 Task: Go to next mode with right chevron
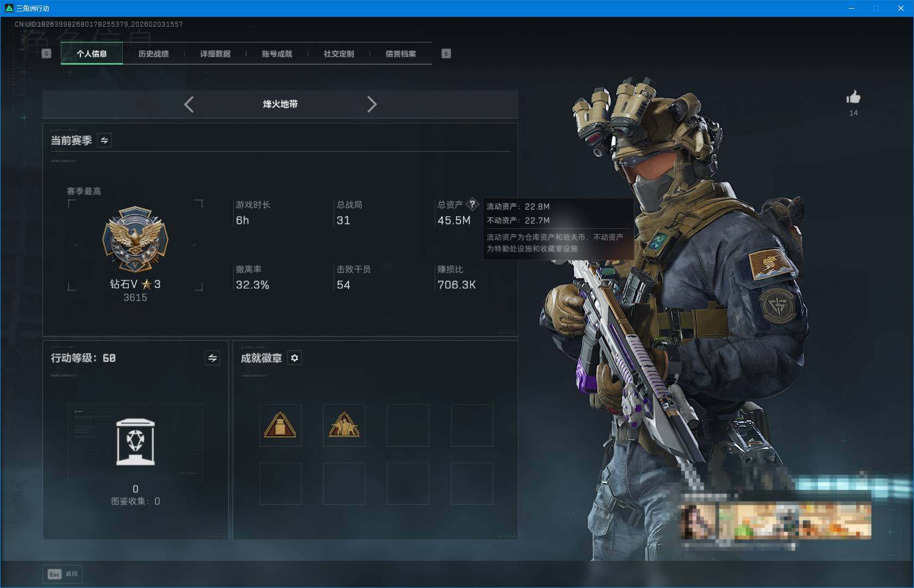(372, 104)
